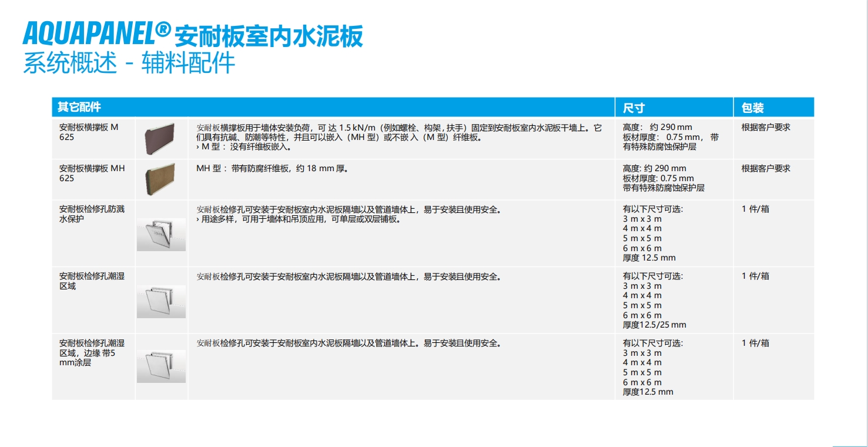This screenshot has width=868, height=447.
Task: Click the AQUAPANEL® 安耐板室内水泥板 title
Action: pos(193,35)
